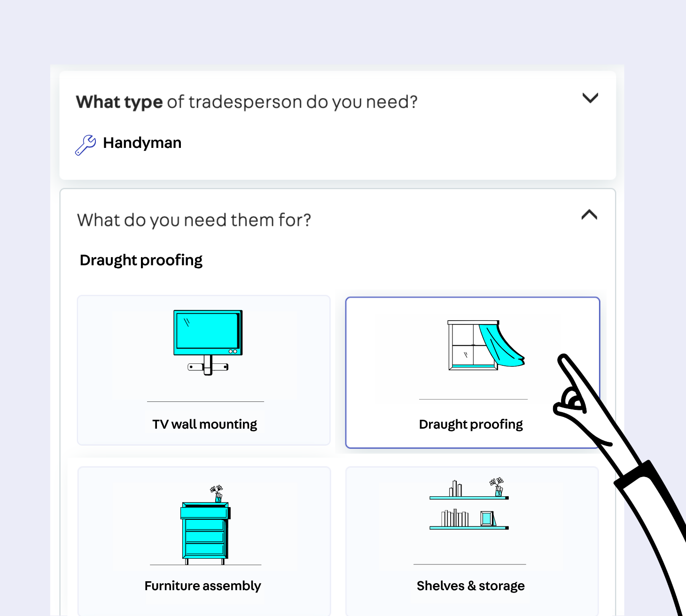Image resolution: width=686 pixels, height=616 pixels.
Task: Collapse the 'What do you need them for' chevron
Action: tap(589, 215)
